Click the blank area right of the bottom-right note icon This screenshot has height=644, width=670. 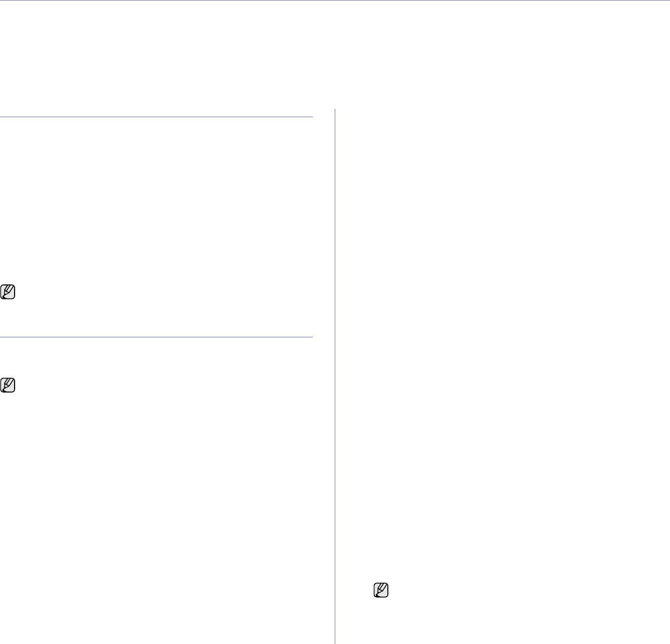click(521, 590)
